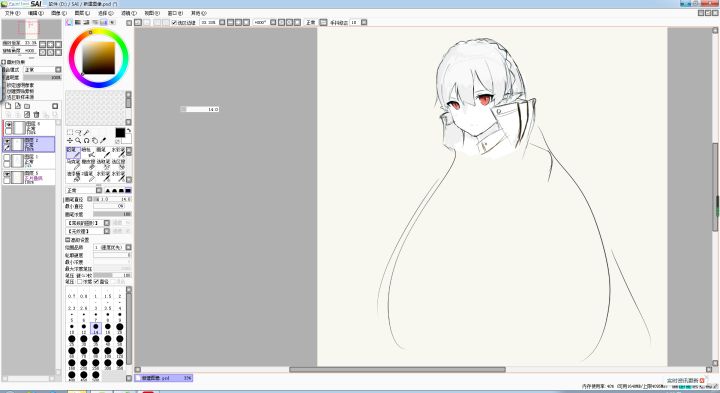
Task: Toggle pressure density checkbox
Action: pyautogui.click(x=80, y=281)
